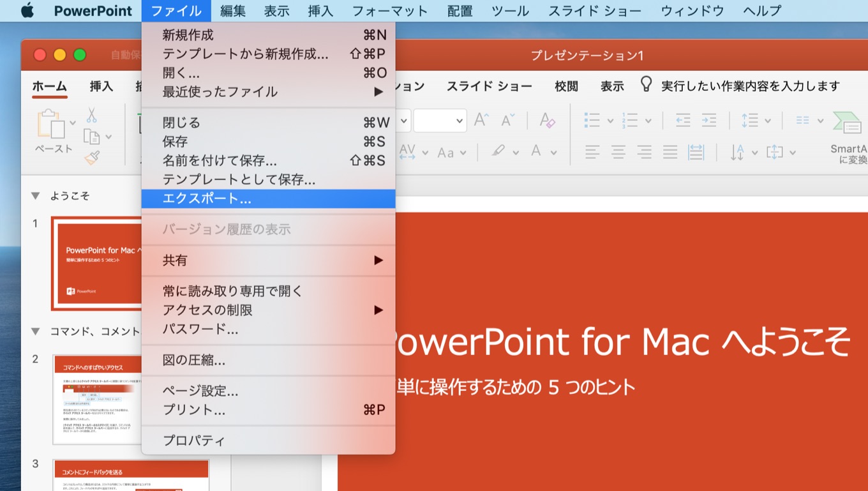Switch to the 校閲 ribbon tab
868x491 pixels.
click(566, 86)
